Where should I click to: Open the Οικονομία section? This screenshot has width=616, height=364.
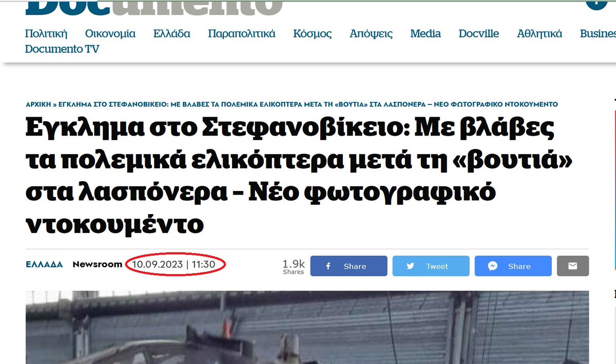click(111, 33)
